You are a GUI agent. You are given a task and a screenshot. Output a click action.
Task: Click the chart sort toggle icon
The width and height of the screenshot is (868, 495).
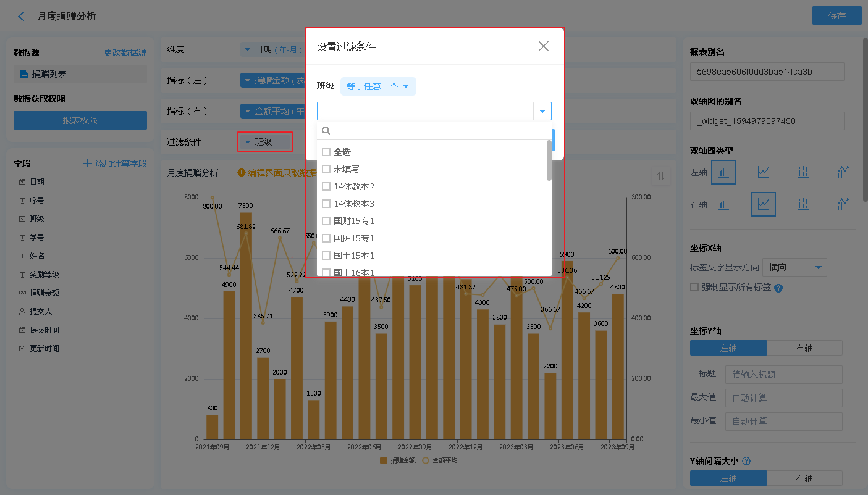pos(661,176)
